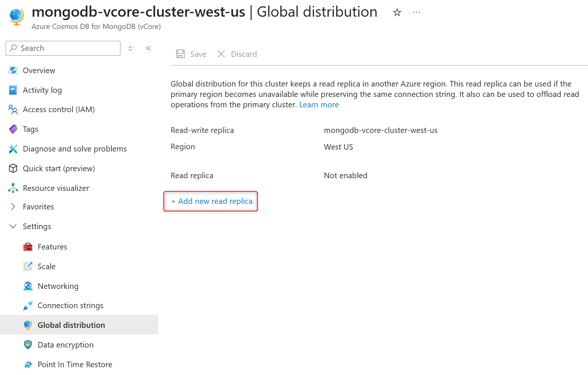Open Diagnose and solve problems
This screenshot has width=588, height=375.
(x=75, y=149)
